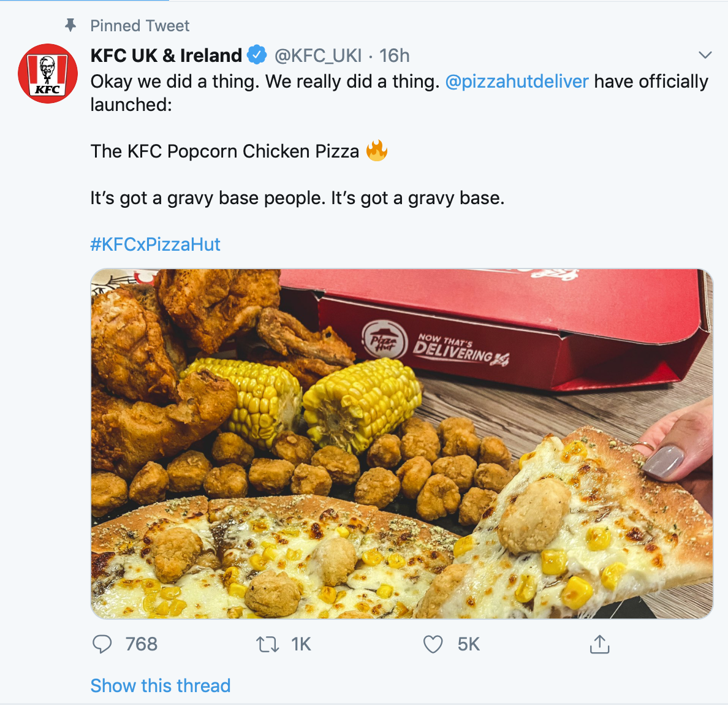This screenshot has width=728, height=705.
Task: Select the @KFC_UKI username
Action: 318,55
